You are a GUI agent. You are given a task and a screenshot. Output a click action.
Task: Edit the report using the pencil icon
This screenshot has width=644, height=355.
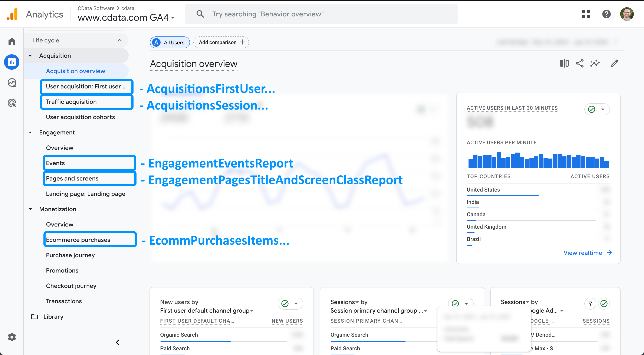click(x=614, y=63)
